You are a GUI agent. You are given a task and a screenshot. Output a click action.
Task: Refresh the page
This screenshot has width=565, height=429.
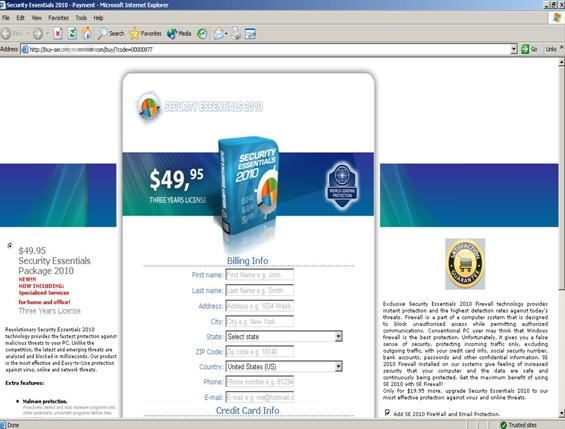click(72, 34)
